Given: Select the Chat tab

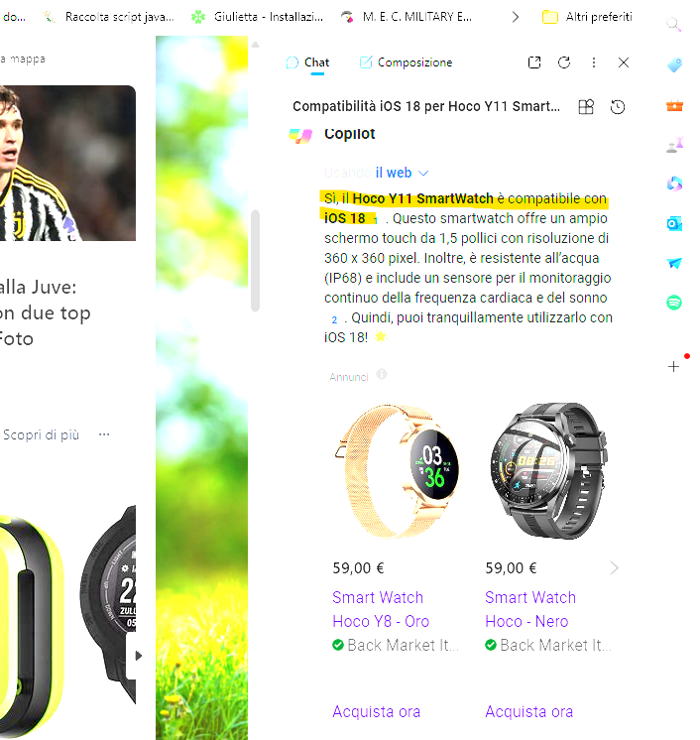Looking at the screenshot, I should (x=308, y=62).
